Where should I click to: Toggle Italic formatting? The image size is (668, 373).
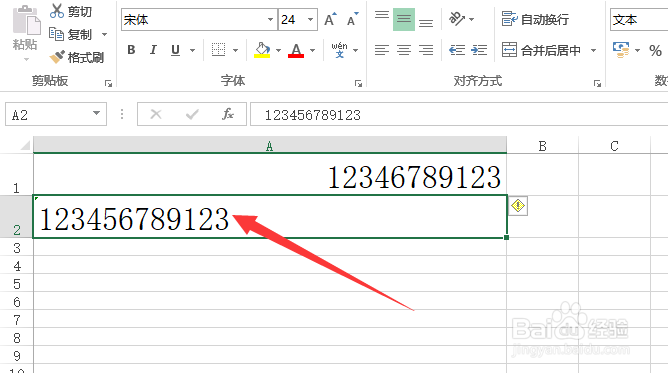[153, 50]
